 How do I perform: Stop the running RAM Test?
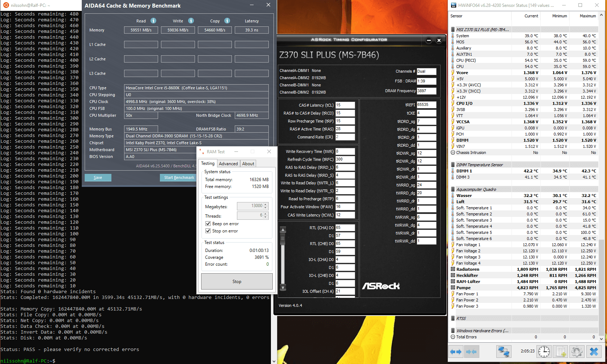coord(237,281)
